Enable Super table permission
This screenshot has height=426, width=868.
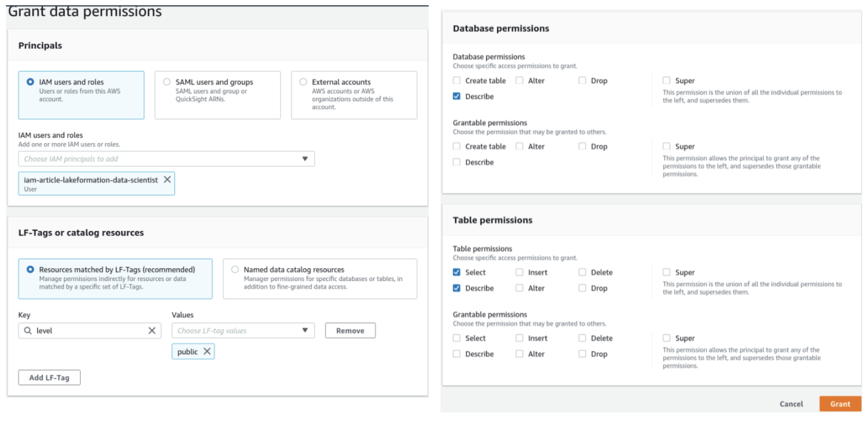(x=666, y=272)
